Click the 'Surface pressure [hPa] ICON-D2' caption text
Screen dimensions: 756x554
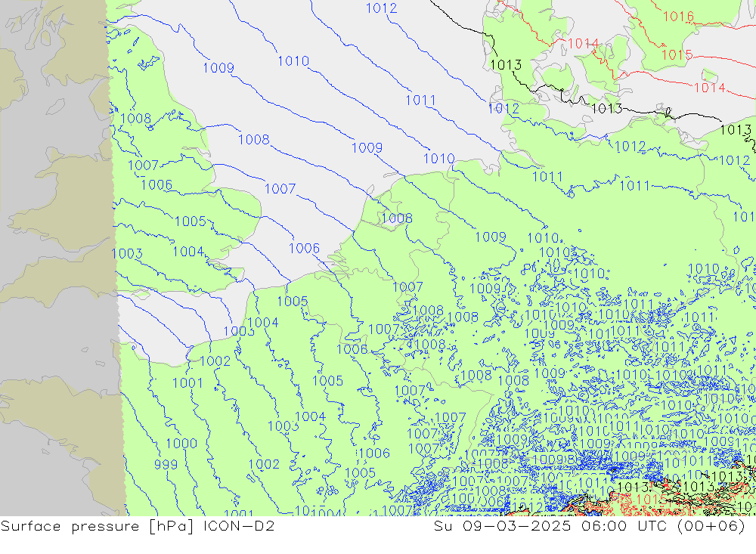(x=138, y=526)
